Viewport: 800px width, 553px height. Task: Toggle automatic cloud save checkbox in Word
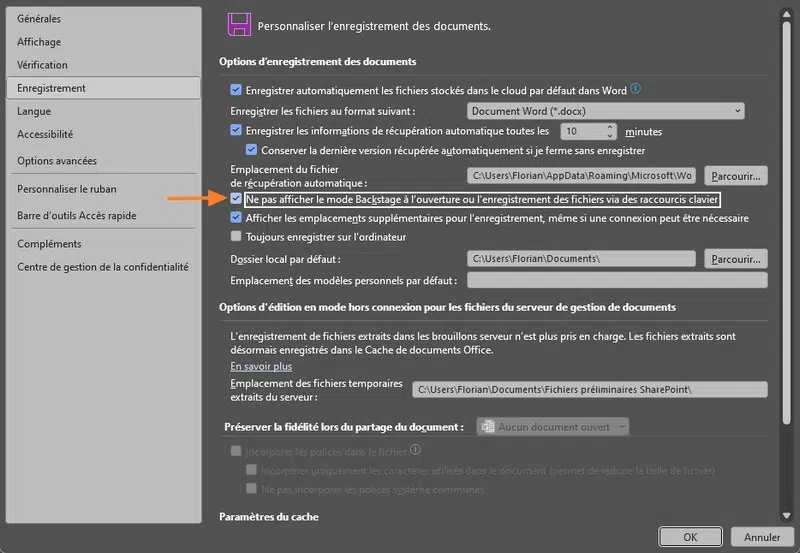pyautogui.click(x=236, y=90)
